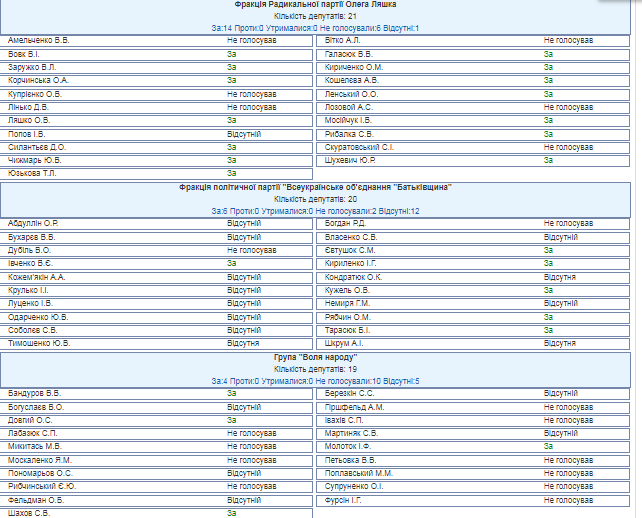Click deputy name Власенко С.В.
642x518 pixels.
pyautogui.click(x=351, y=237)
